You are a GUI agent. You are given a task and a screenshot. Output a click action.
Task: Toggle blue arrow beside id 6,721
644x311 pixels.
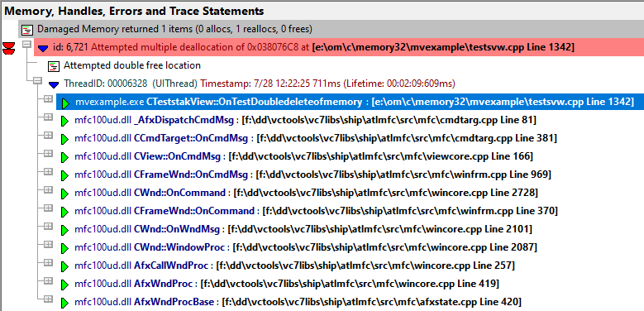tap(43, 49)
